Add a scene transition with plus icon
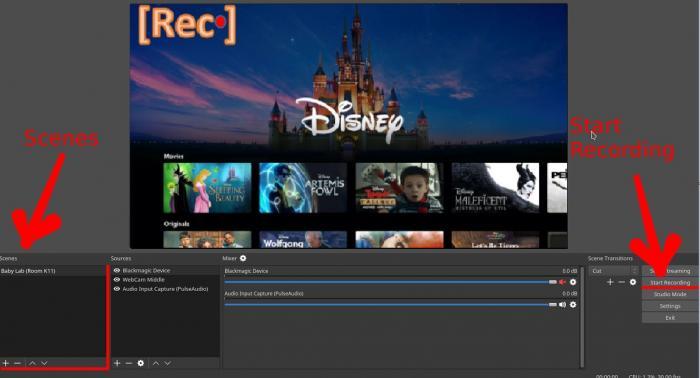 point(610,282)
